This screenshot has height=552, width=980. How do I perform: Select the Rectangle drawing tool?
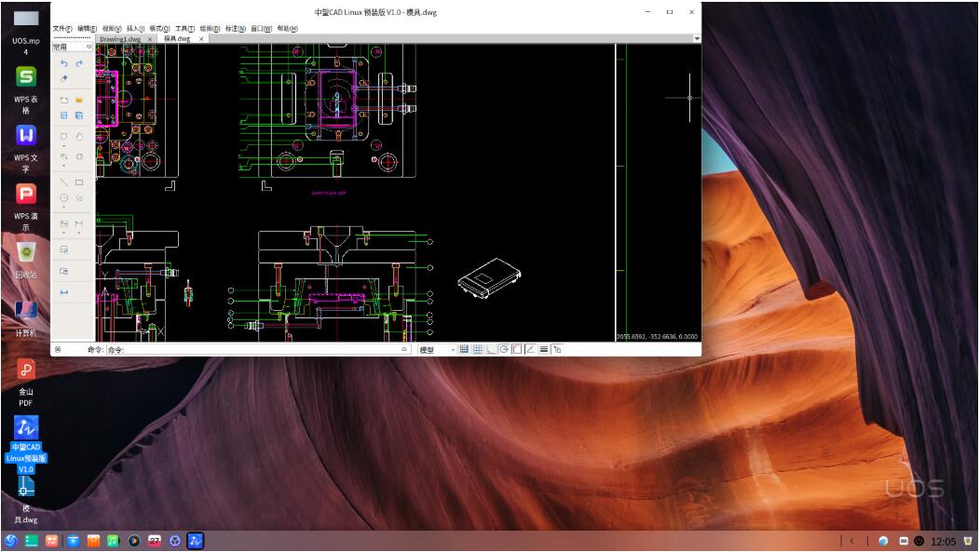pos(79,182)
